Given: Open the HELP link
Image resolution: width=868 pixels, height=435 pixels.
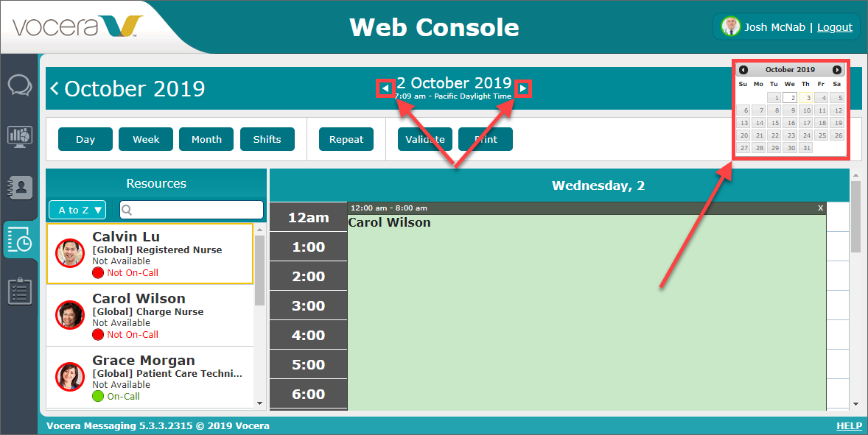Looking at the screenshot, I should point(849,425).
